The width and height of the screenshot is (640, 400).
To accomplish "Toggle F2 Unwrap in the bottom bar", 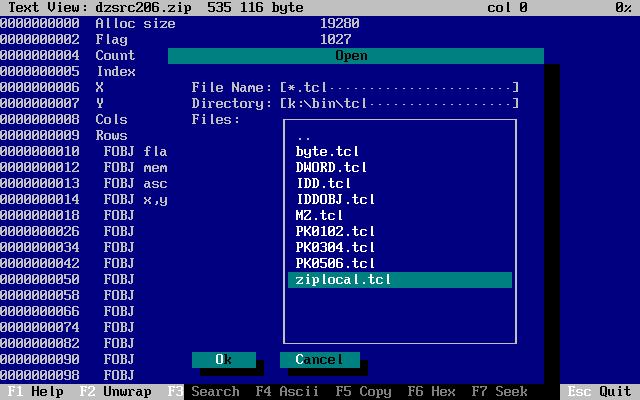I will [115, 392].
